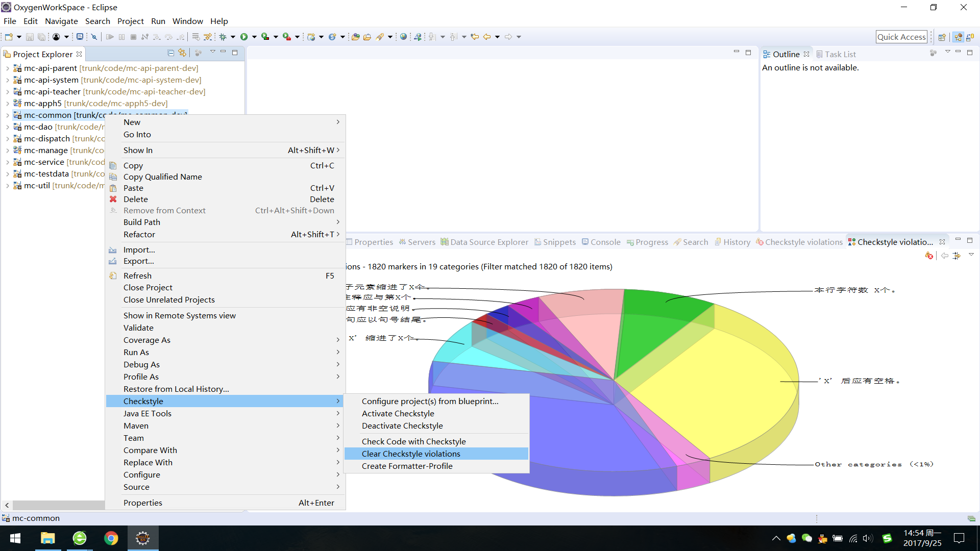980x551 pixels.
Task: Click the Back navigation yellow arrow
Action: coord(487,37)
